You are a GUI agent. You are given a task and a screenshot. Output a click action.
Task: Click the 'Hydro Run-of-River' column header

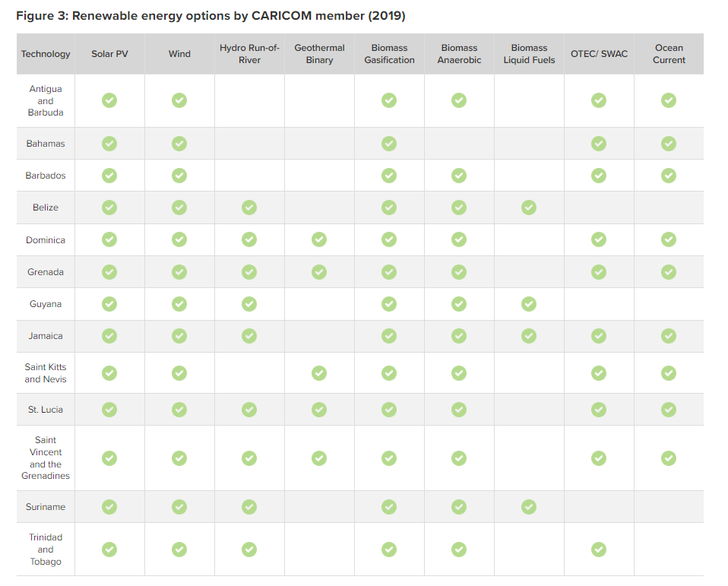pyautogui.click(x=249, y=54)
